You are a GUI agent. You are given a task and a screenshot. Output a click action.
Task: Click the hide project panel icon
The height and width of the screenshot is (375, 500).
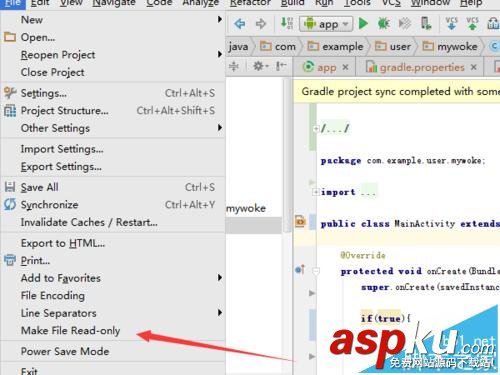pyautogui.click(x=281, y=66)
